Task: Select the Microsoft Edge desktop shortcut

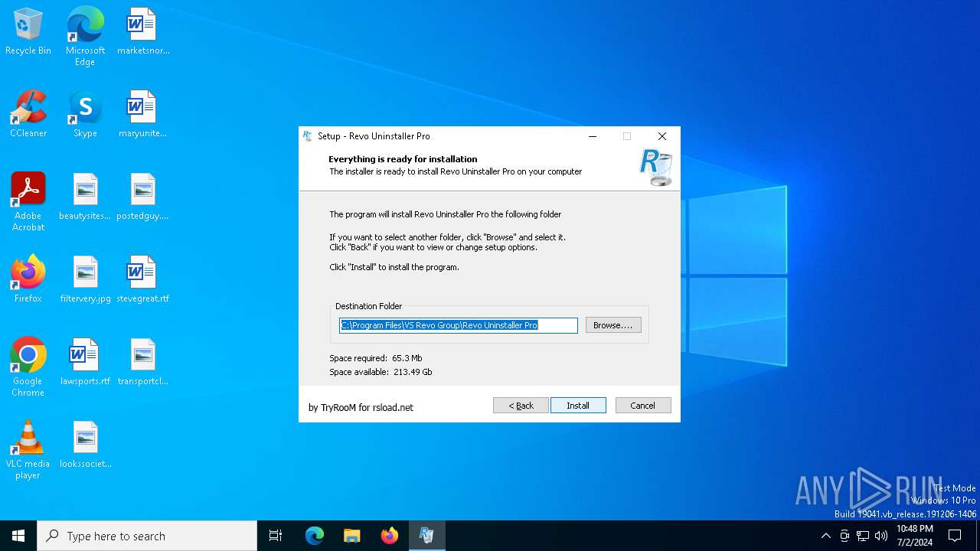Action: pyautogui.click(x=85, y=37)
